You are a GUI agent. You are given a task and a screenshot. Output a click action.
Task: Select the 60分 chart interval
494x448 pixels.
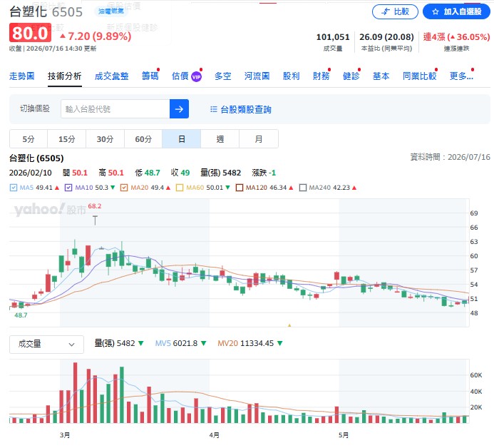pyautogui.click(x=143, y=138)
